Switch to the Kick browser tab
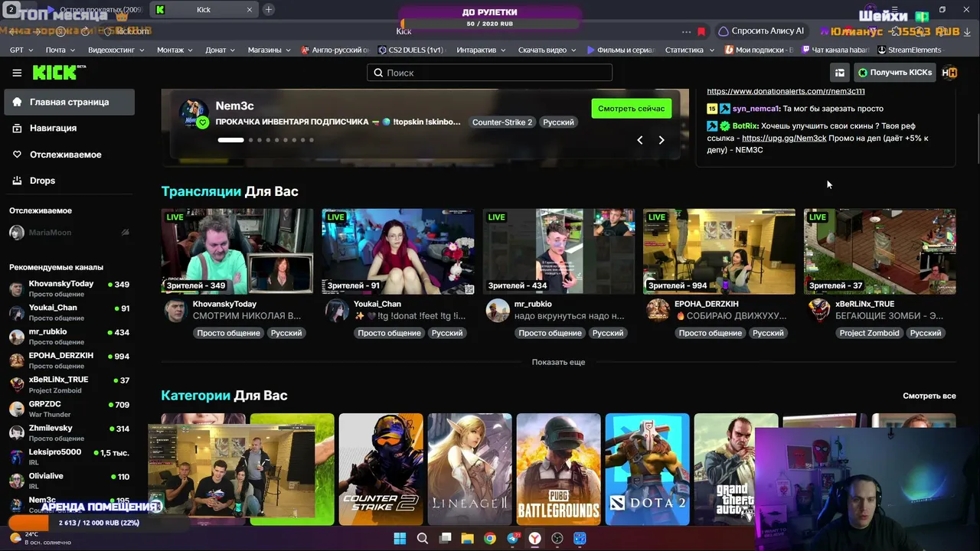This screenshot has width=980, height=551. point(204,10)
